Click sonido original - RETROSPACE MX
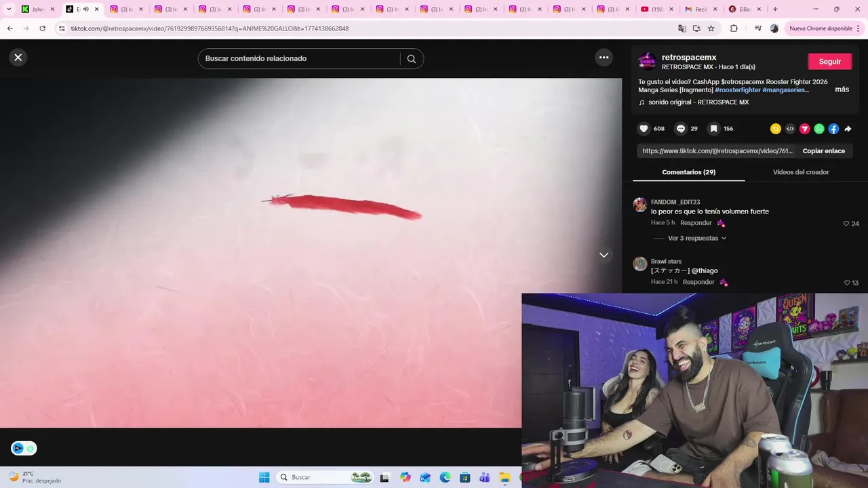The width and height of the screenshot is (868, 488). 698,102
